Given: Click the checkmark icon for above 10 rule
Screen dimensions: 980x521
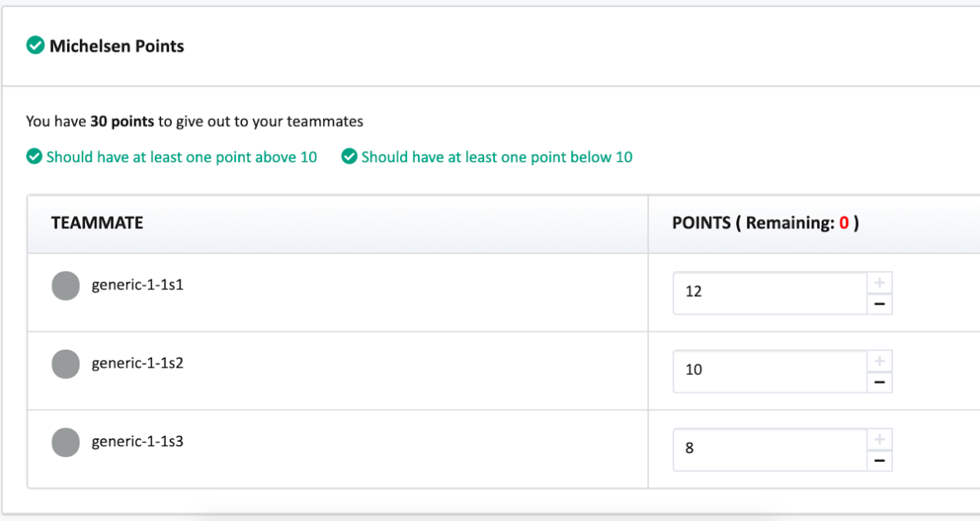Looking at the screenshot, I should (34, 157).
